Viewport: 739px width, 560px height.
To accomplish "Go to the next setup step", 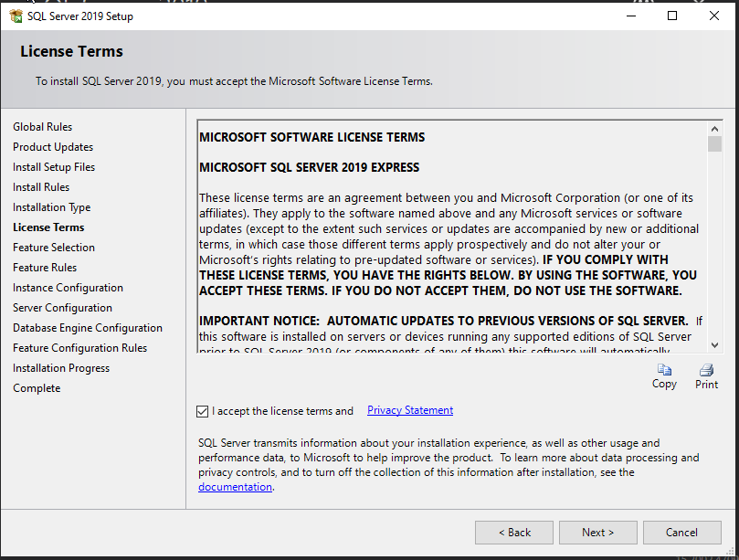I will click(x=598, y=533).
